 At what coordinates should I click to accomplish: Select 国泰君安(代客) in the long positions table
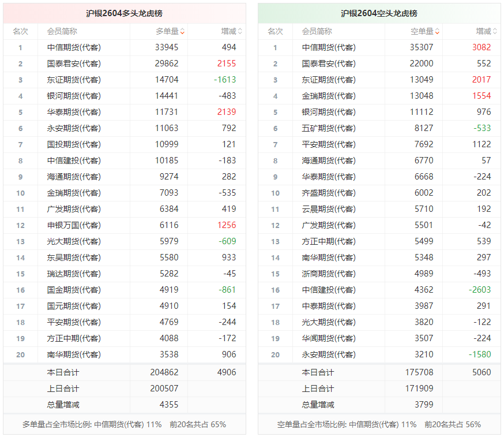(74, 64)
